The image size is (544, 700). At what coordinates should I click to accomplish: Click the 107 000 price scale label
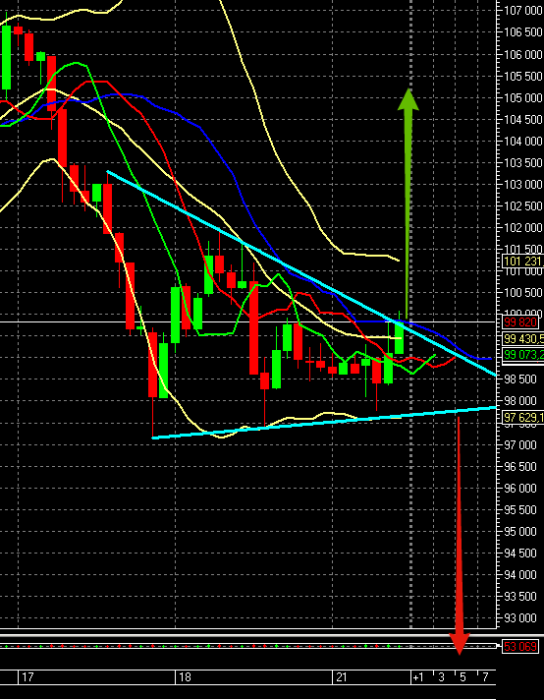pos(524,11)
